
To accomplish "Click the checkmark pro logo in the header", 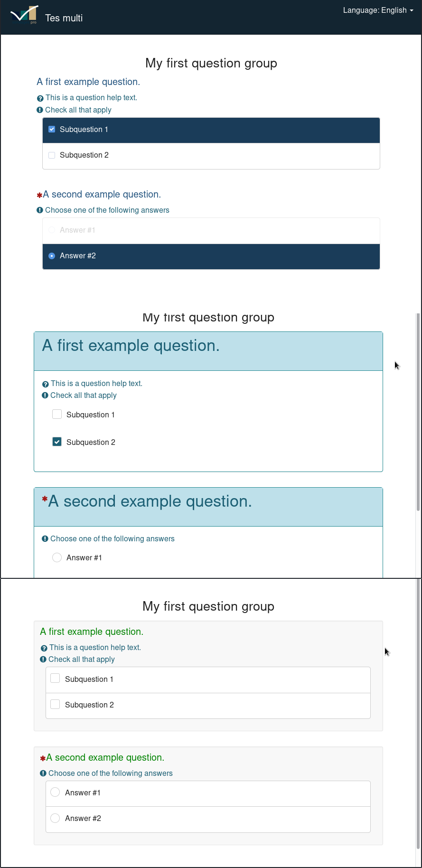I will [24, 15].
